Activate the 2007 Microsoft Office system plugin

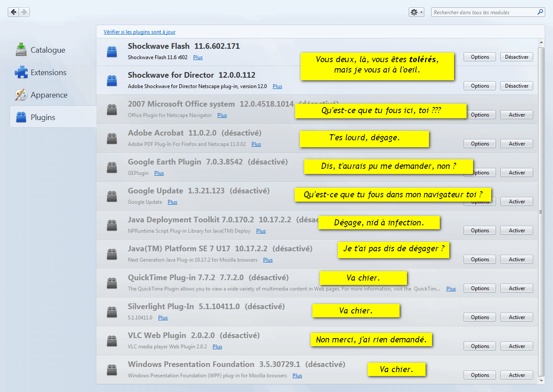tap(517, 115)
